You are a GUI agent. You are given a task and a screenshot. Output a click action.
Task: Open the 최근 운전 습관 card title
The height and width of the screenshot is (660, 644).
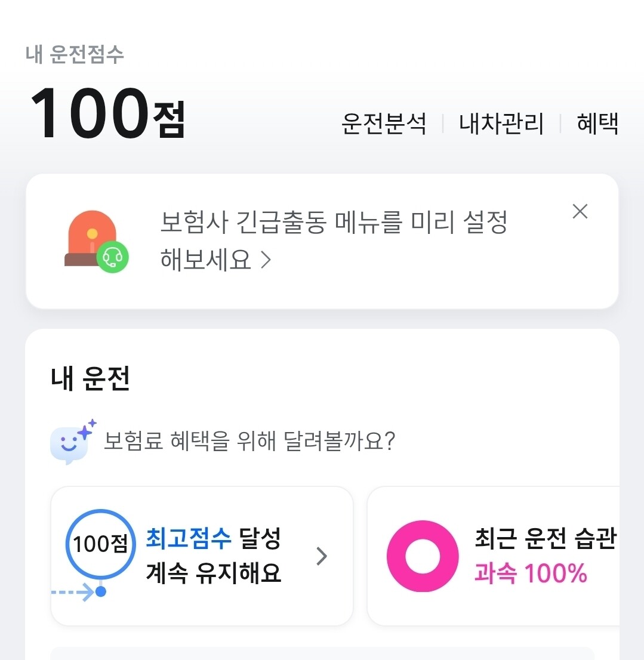point(544,539)
